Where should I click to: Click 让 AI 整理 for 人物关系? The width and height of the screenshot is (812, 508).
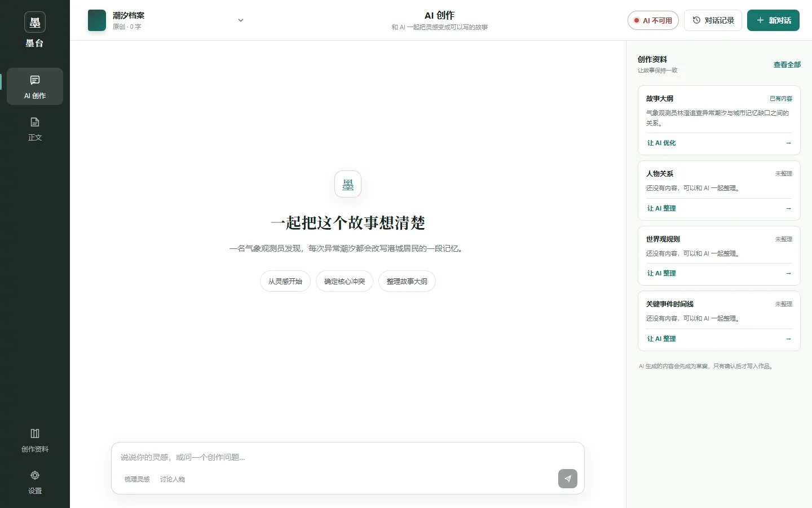661,209
